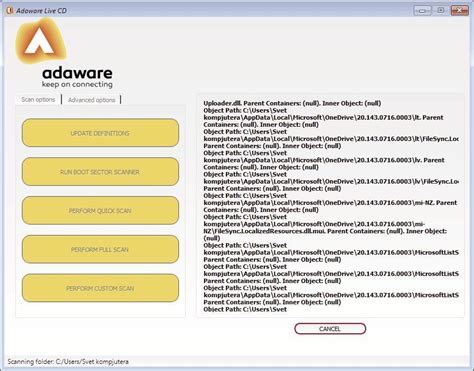Close the Adaware Live CD window

click(459, 10)
